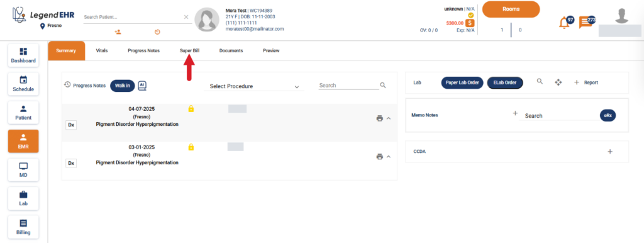Expand the CCDA section with plus

tap(610, 151)
